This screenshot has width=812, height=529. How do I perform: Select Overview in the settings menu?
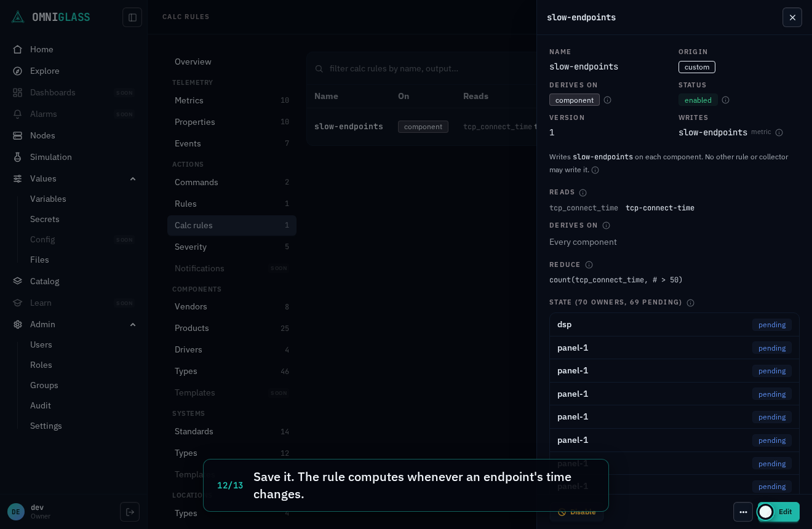pos(232,62)
